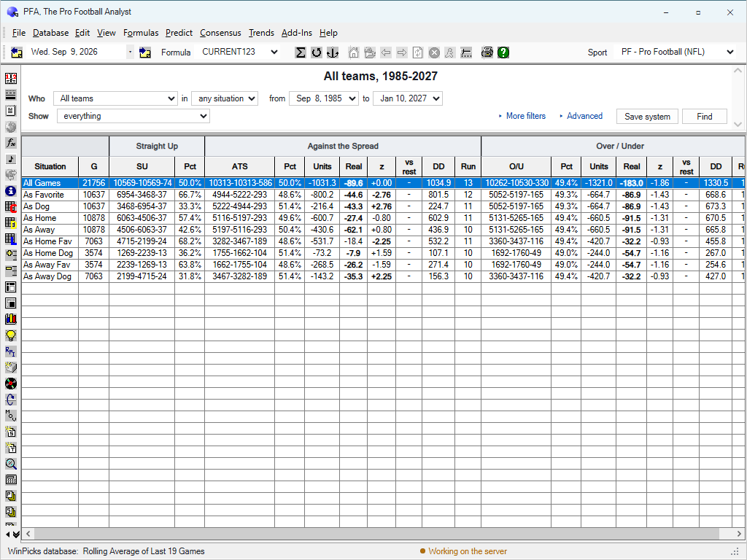Open the from date 'Sep 8, 1985' dropdown
Screen dimensions: 747x560
click(324, 98)
